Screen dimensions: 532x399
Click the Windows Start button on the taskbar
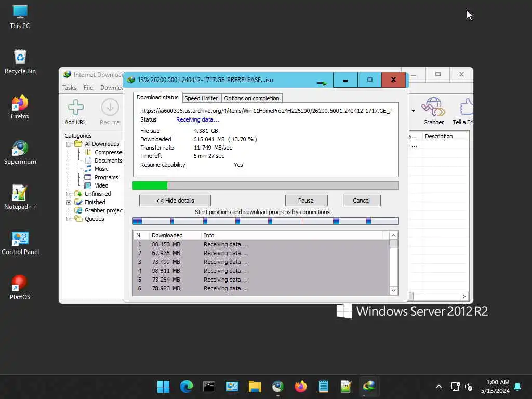tap(163, 387)
